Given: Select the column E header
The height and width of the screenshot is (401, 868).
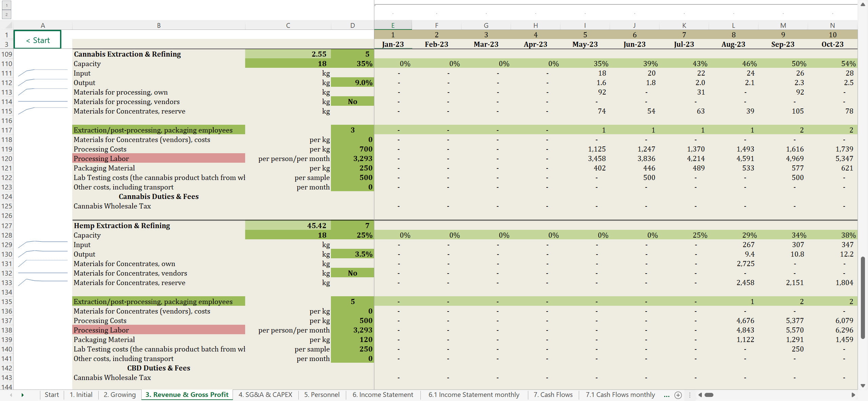Looking at the screenshot, I should tap(393, 25).
